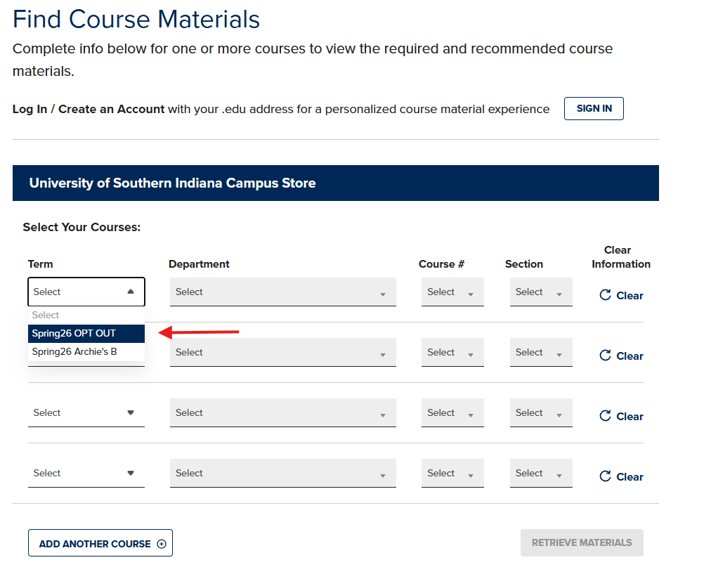This screenshot has width=704, height=586.
Task: Click the Sign In button
Action: [593, 108]
